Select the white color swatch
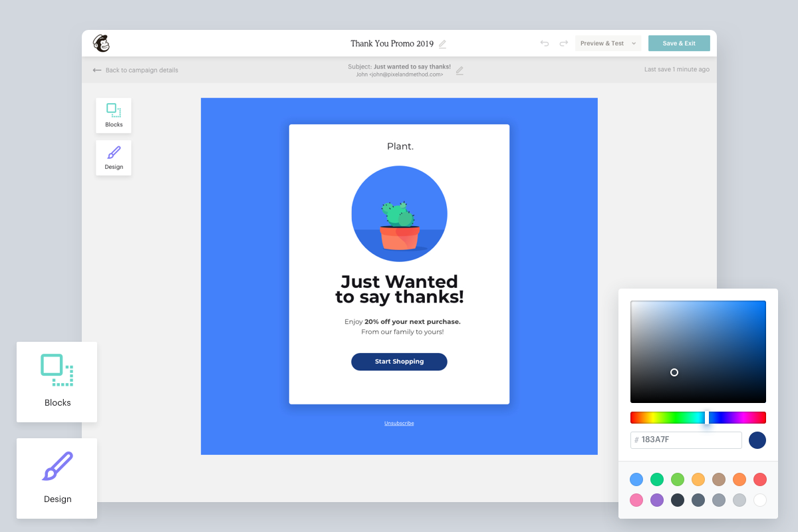 pos(759,500)
